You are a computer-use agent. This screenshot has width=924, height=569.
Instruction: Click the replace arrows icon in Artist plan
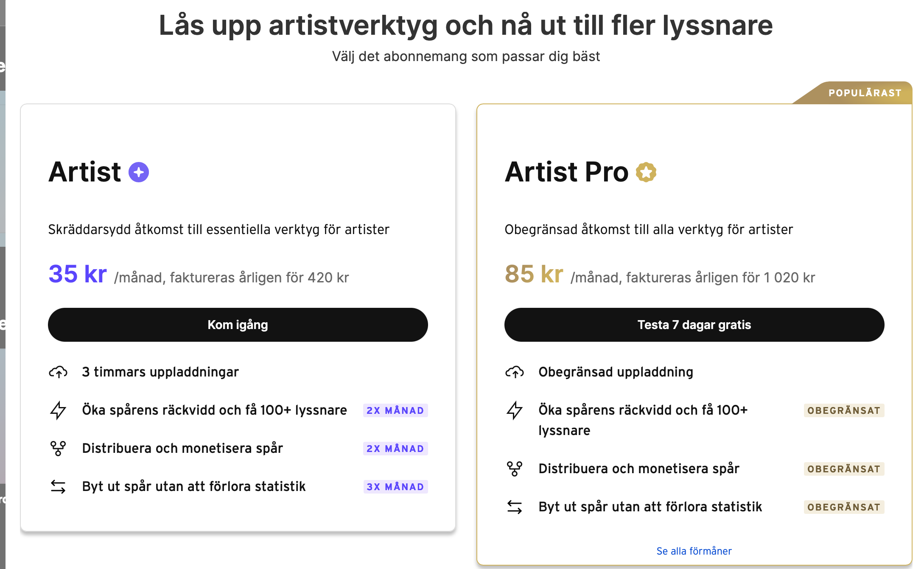[58, 486]
